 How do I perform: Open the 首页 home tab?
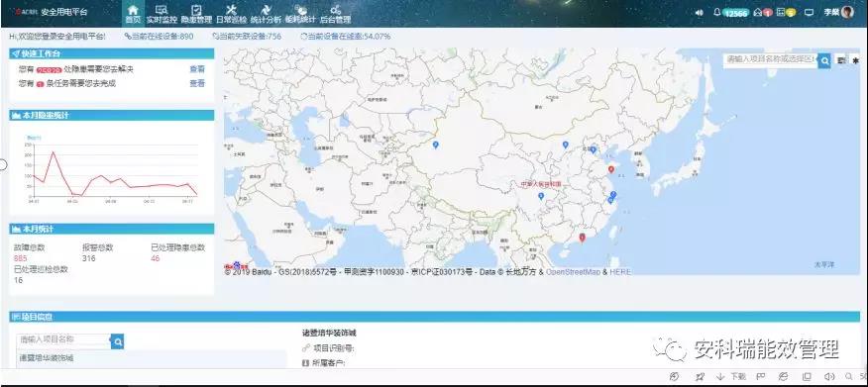tap(133, 15)
